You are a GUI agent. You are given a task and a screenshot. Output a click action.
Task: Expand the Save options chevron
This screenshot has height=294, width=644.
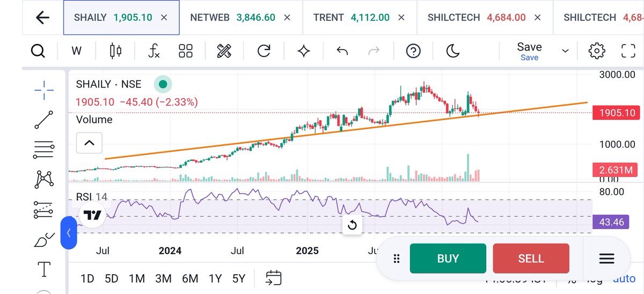[565, 51]
